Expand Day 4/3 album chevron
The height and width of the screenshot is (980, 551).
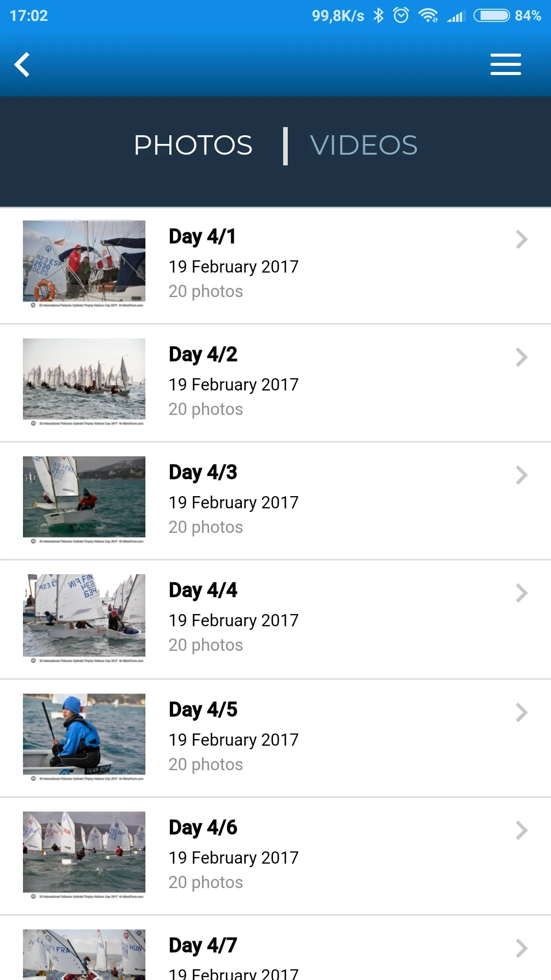[x=521, y=475]
